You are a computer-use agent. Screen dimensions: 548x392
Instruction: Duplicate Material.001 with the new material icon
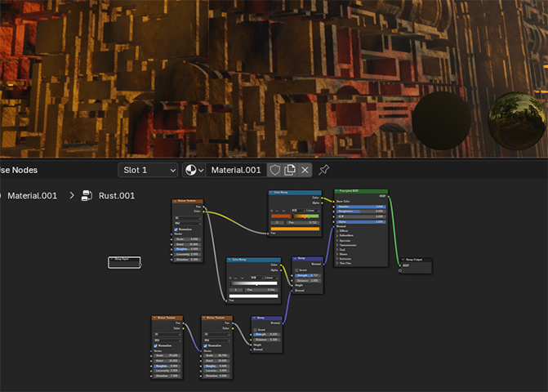pyautogui.click(x=290, y=170)
